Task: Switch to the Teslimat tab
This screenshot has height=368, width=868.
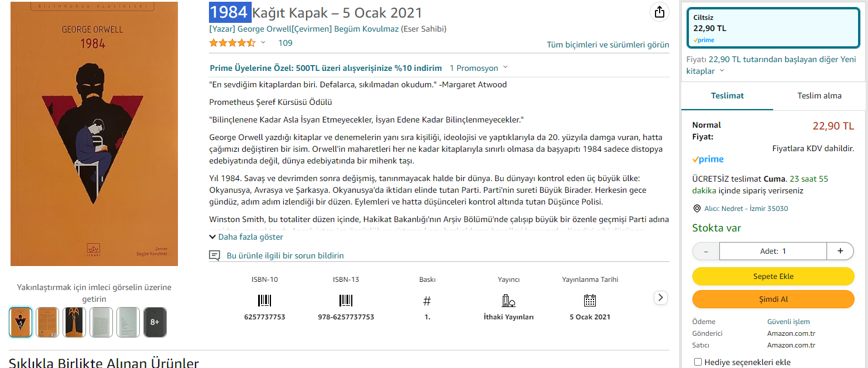Action: [728, 96]
